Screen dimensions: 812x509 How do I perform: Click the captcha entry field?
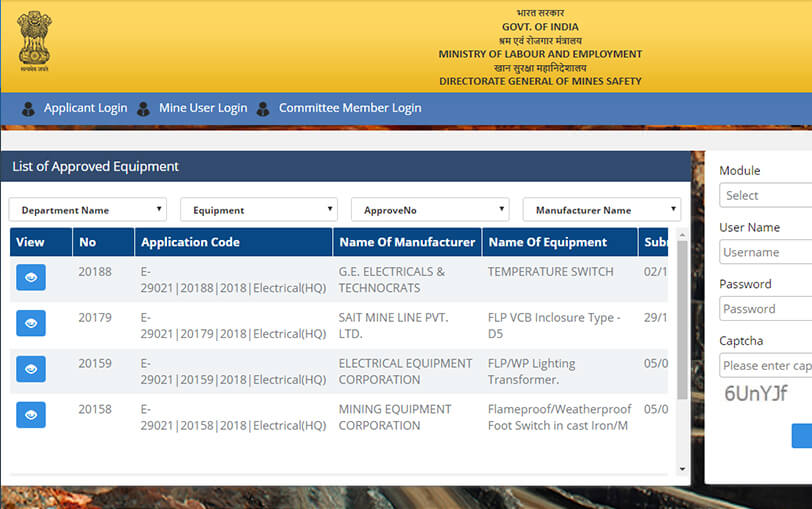click(x=765, y=366)
